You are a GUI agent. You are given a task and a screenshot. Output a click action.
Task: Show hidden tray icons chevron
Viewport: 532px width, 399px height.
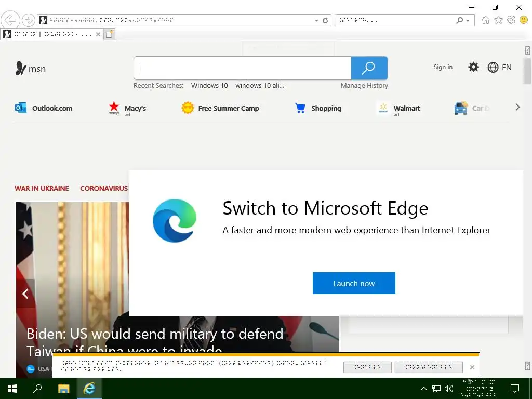[x=424, y=389]
